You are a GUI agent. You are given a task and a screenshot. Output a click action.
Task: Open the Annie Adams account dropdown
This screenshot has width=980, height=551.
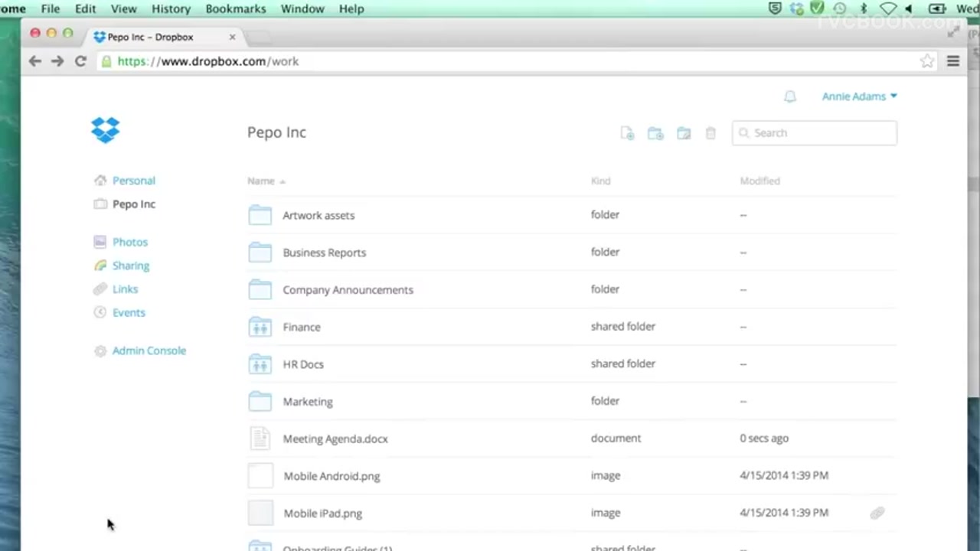point(859,96)
